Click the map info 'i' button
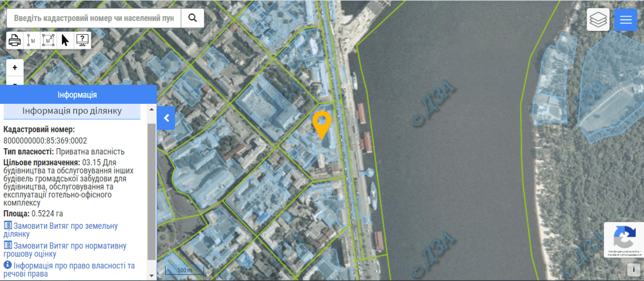Viewport: 644px width, 281px height. 633,270
